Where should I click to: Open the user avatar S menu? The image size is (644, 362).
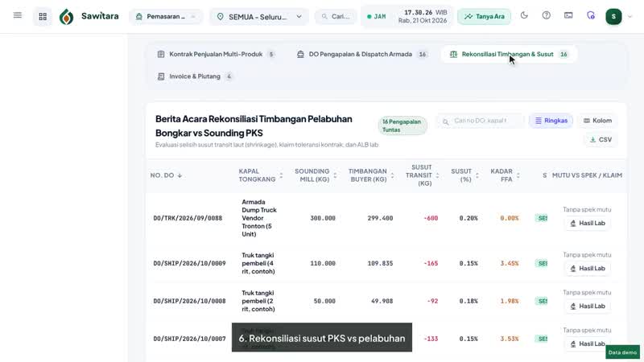tap(613, 16)
